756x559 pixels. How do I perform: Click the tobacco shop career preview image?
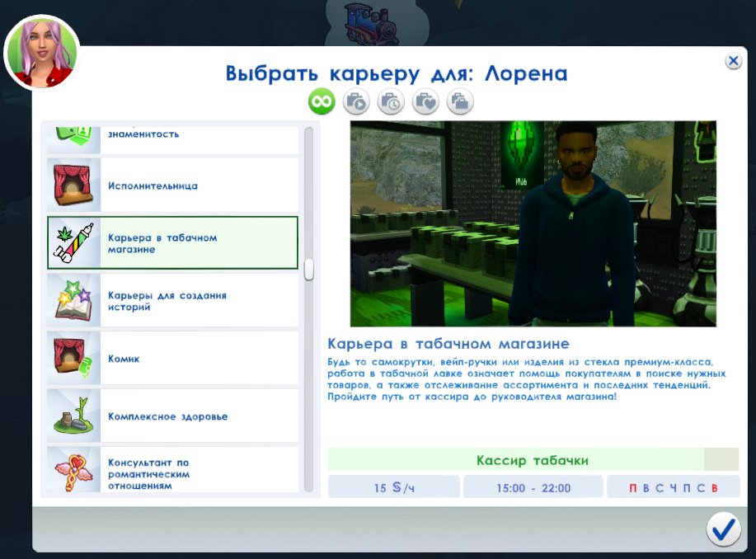pyautogui.click(x=533, y=223)
